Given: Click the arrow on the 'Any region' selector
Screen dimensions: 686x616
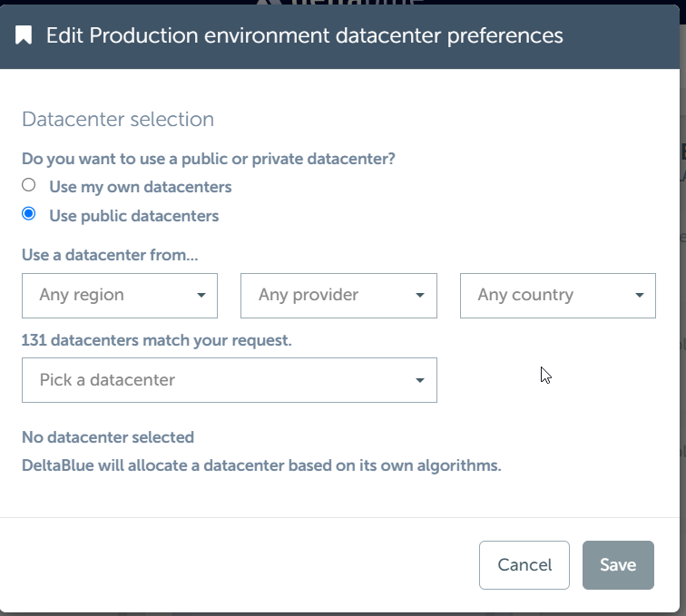Looking at the screenshot, I should (201, 296).
